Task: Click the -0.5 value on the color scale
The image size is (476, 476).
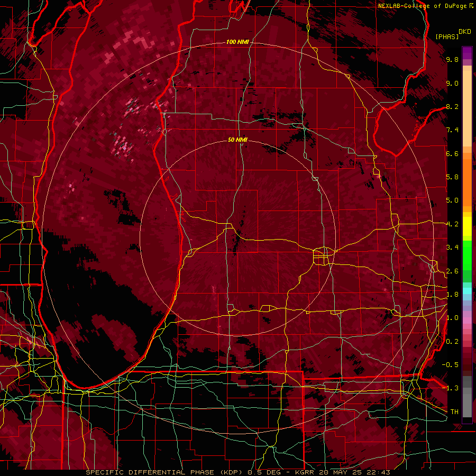Action: point(450,365)
